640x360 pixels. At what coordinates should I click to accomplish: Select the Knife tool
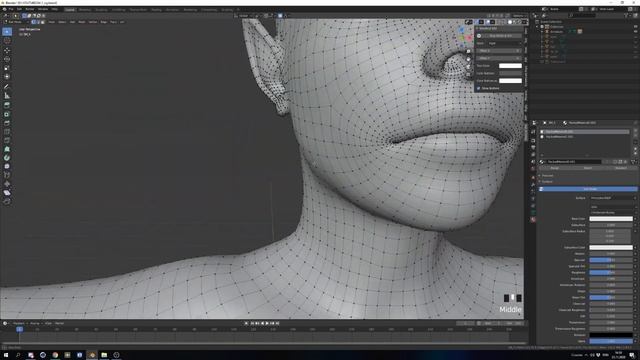point(7,140)
